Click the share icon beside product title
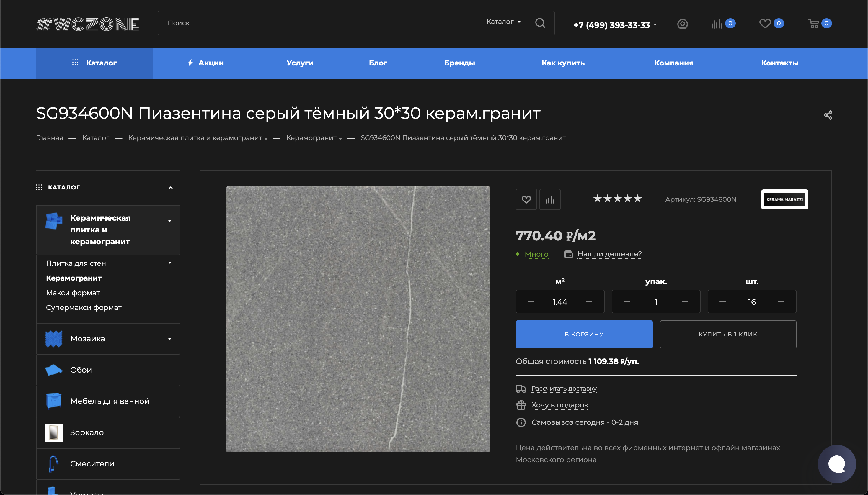The height and width of the screenshot is (495, 868). (x=828, y=115)
